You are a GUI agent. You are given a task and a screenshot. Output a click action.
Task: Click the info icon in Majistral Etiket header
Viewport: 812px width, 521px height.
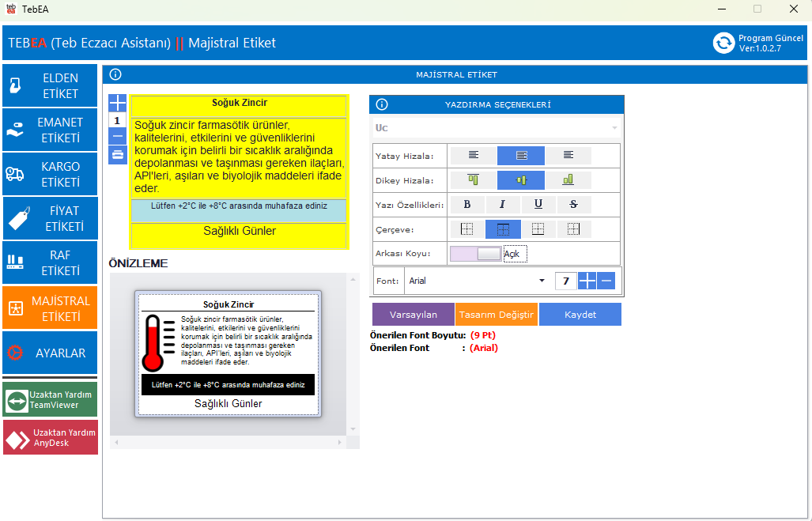click(116, 74)
